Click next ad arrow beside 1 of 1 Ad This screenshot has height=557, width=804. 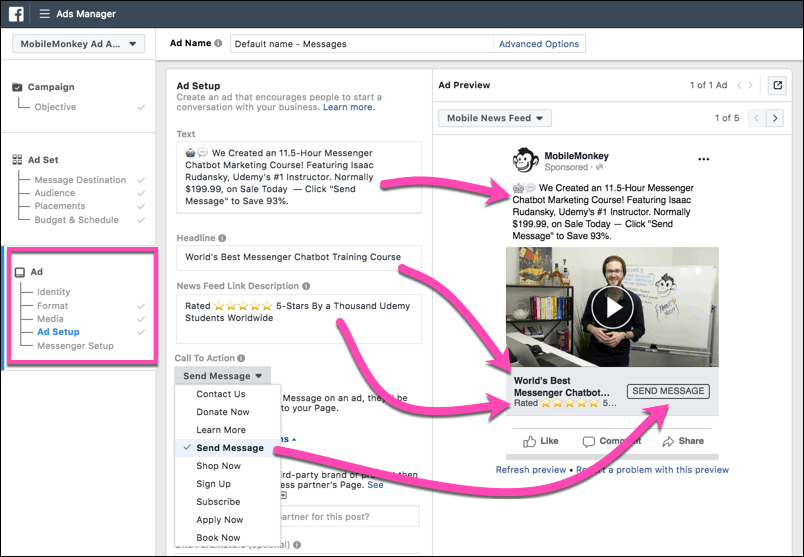(x=750, y=85)
